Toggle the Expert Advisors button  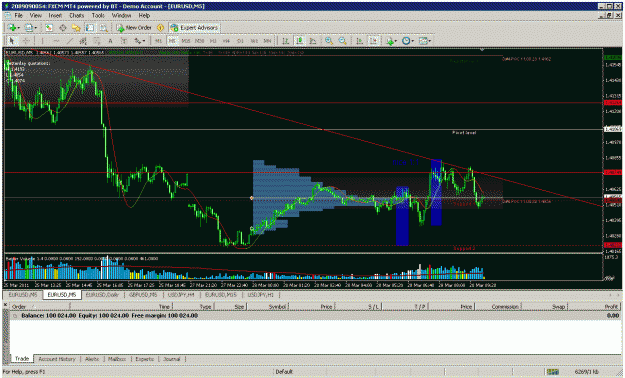[194, 28]
